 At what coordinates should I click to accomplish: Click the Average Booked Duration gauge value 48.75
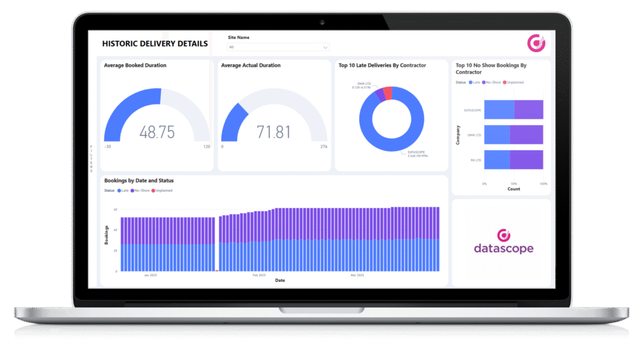(x=157, y=132)
